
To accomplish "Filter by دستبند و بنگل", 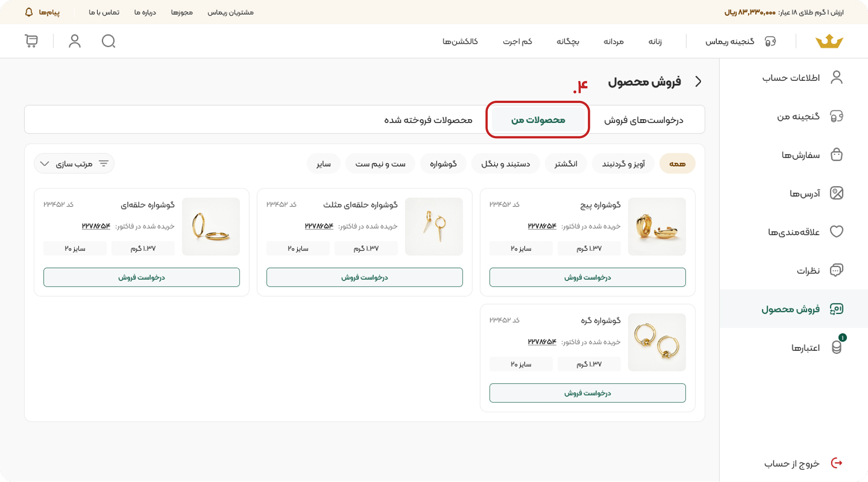I will [506, 164].
